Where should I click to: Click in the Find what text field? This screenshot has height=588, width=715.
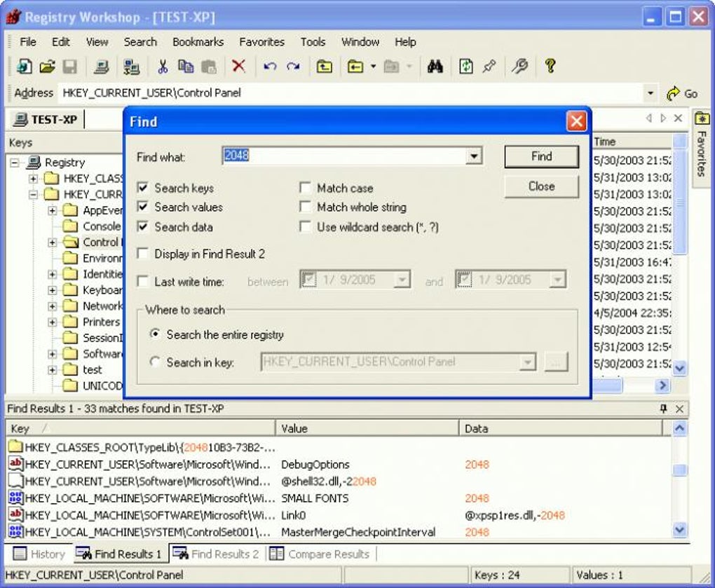345,156
